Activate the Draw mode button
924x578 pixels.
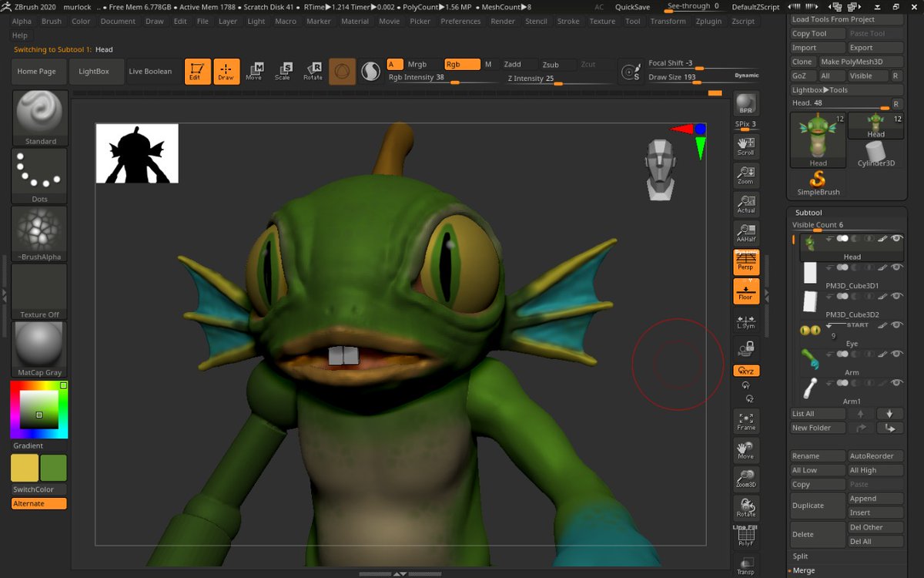pos(226,72)
